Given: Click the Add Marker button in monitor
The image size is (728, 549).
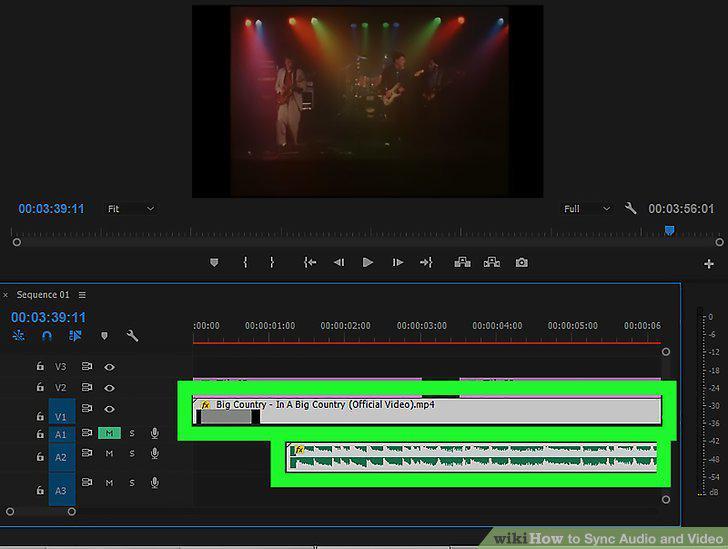Looking at the screenshot, I should (x=214, y=263).
